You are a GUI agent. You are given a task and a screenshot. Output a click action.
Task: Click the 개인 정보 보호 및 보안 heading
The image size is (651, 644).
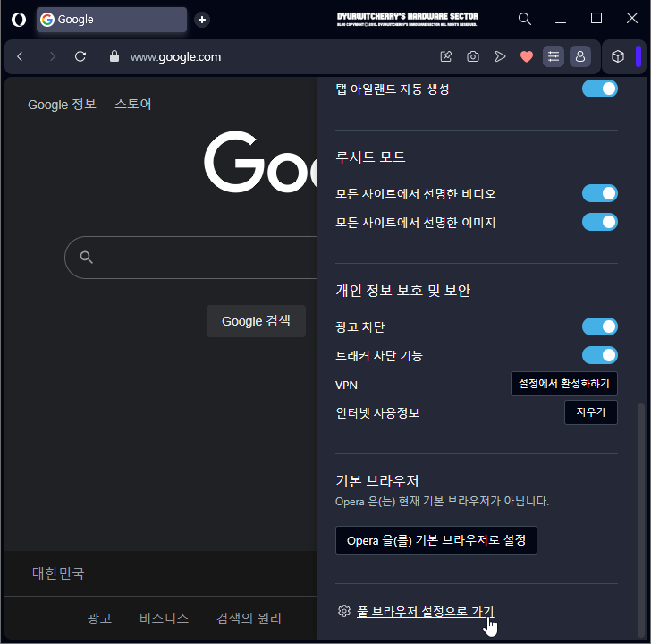402,290
